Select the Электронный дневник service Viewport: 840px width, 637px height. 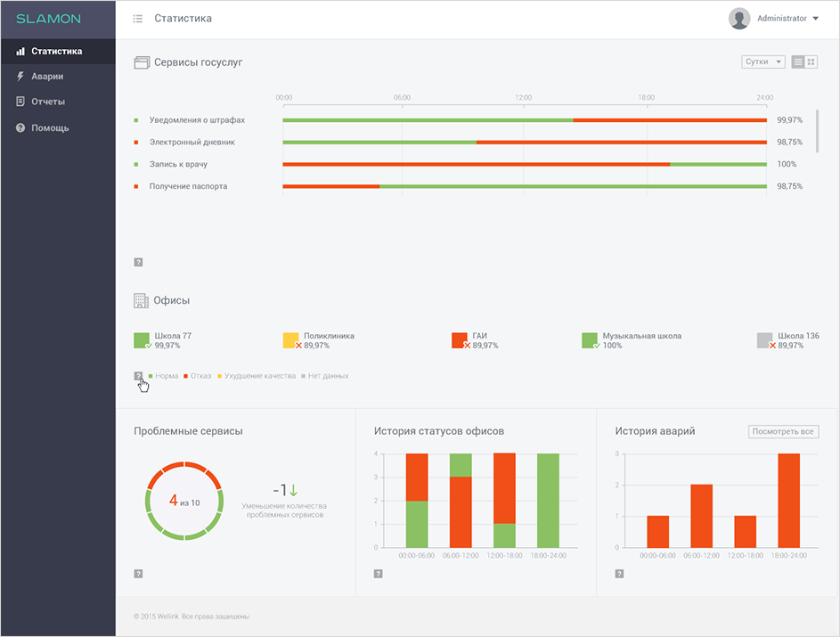pos(192,142)
